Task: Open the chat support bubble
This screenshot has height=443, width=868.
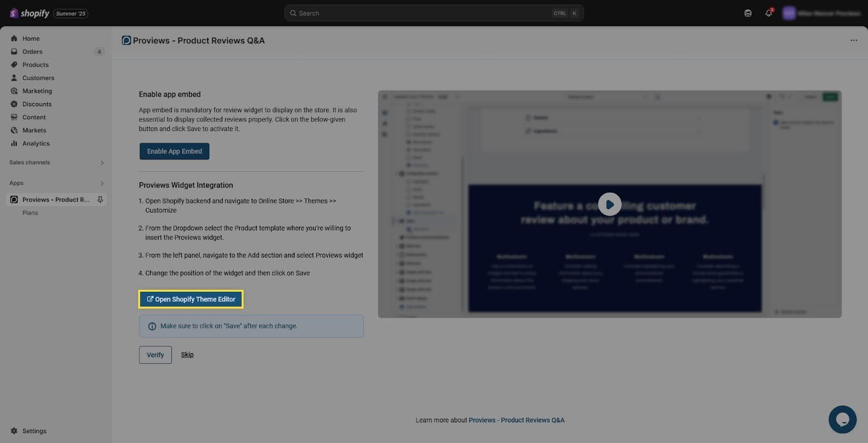Action: point(842,420)
